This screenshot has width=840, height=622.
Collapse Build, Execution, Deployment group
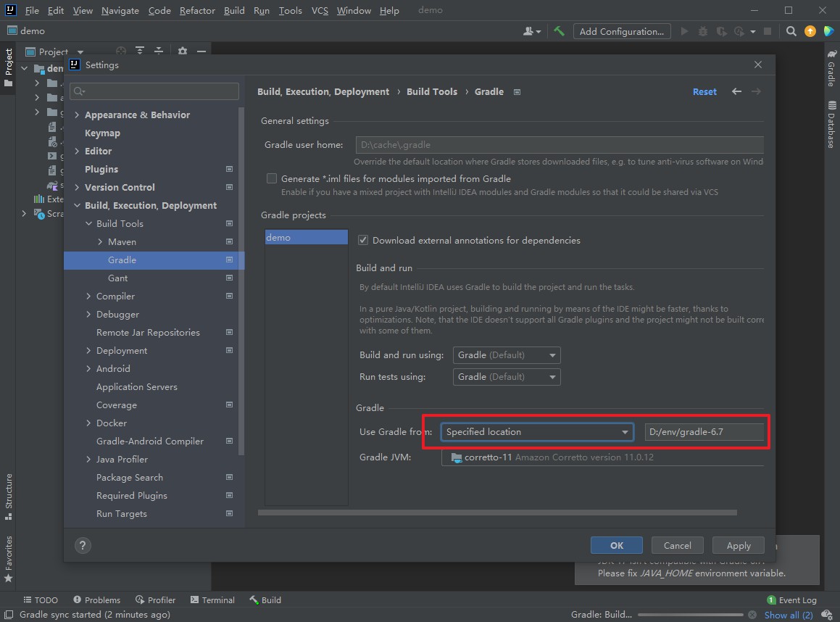pyautogui.click(x=77, y=205)
